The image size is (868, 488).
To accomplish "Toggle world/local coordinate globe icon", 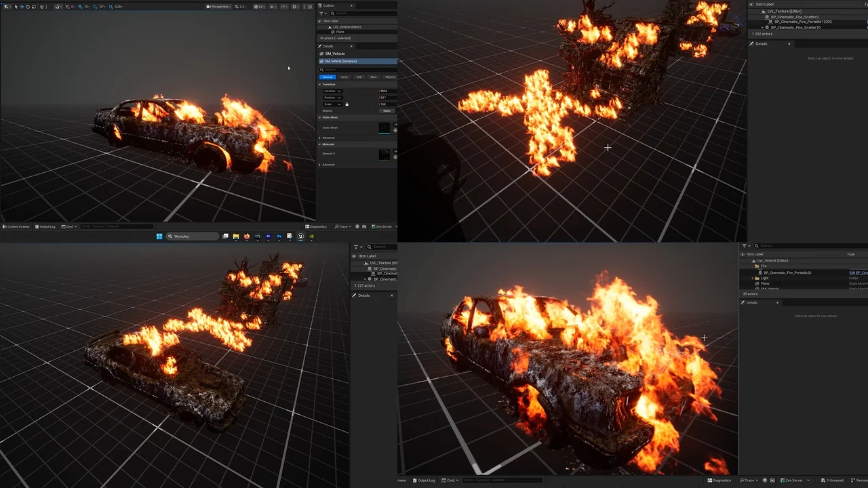I will (x=41, y=7).
